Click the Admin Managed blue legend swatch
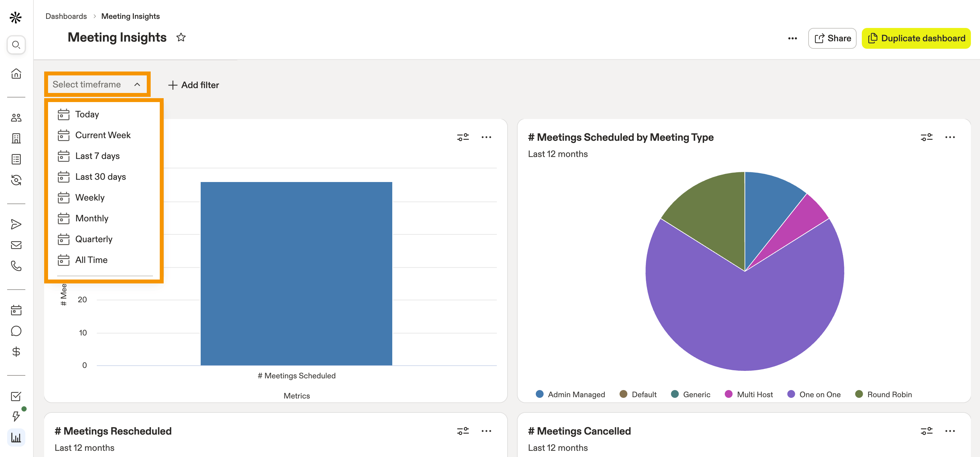Viewport: 980px width, 457px height. click(x=539, y=394)
